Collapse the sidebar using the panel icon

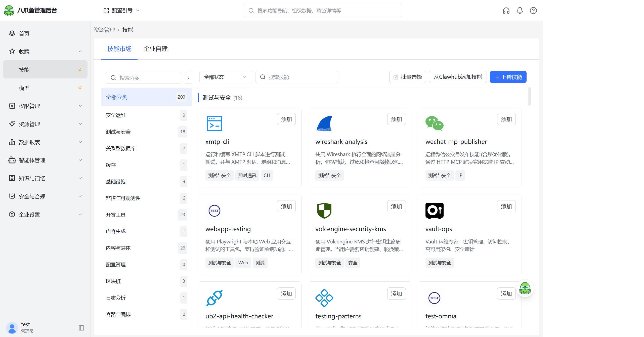[81, 328]
